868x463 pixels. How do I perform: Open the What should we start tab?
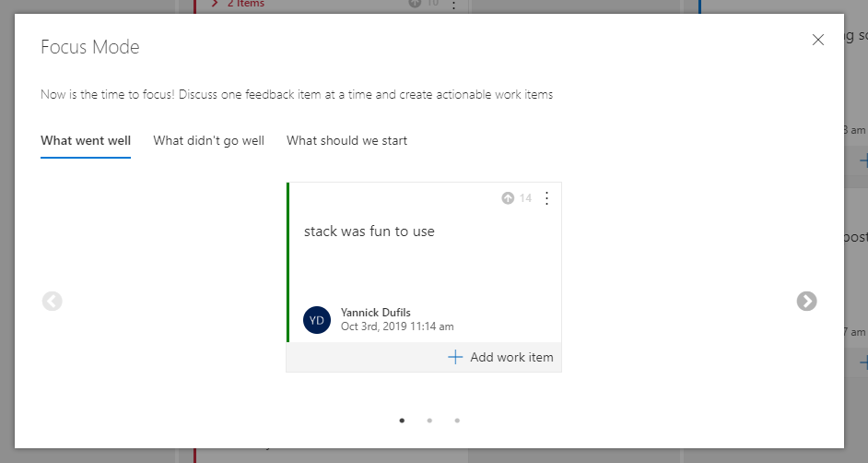tap(346, 141)
